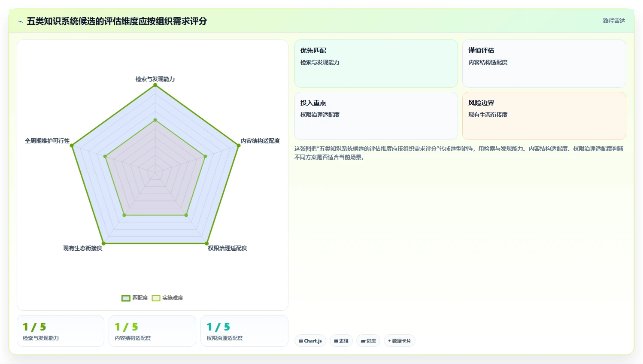Open the 谨慎评估 card

[x=544, y=64]
